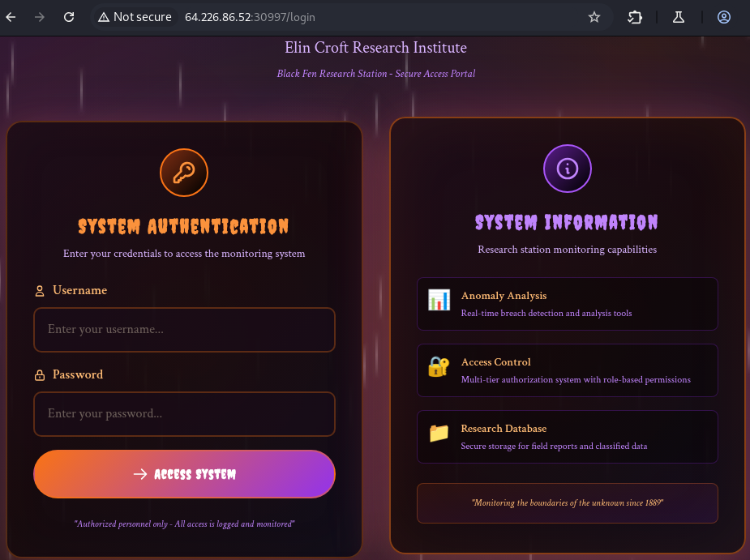Click the Research Database folder icon
The width and height of the screenshot is (750, 560).
pos(439,434)
